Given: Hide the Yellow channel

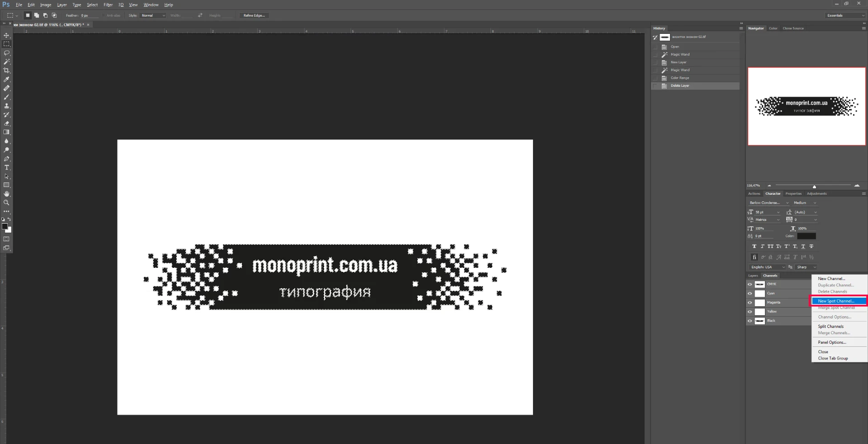Looking at the screenshot, I should click(x=750, y=312).
